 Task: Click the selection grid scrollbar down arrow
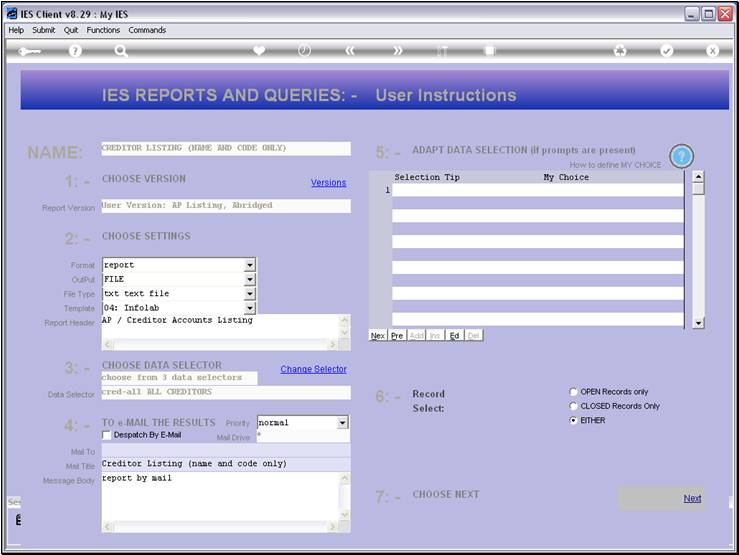click(x=698, y=323)
